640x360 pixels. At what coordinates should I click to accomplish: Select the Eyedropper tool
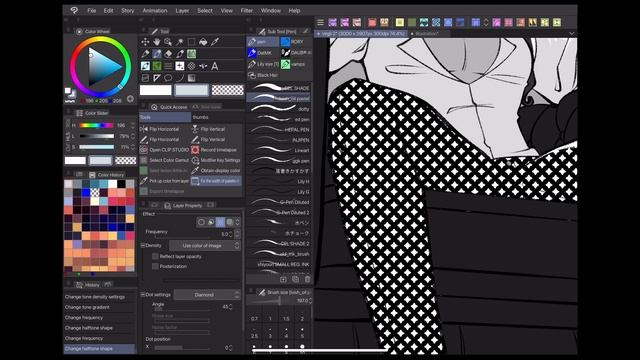(x=215, y=42)
